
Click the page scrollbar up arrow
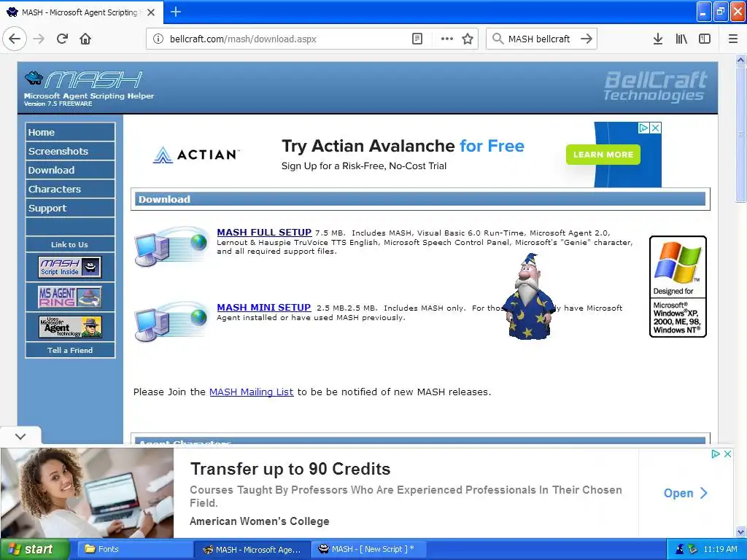pyautogui.click(x=740, y=60)
